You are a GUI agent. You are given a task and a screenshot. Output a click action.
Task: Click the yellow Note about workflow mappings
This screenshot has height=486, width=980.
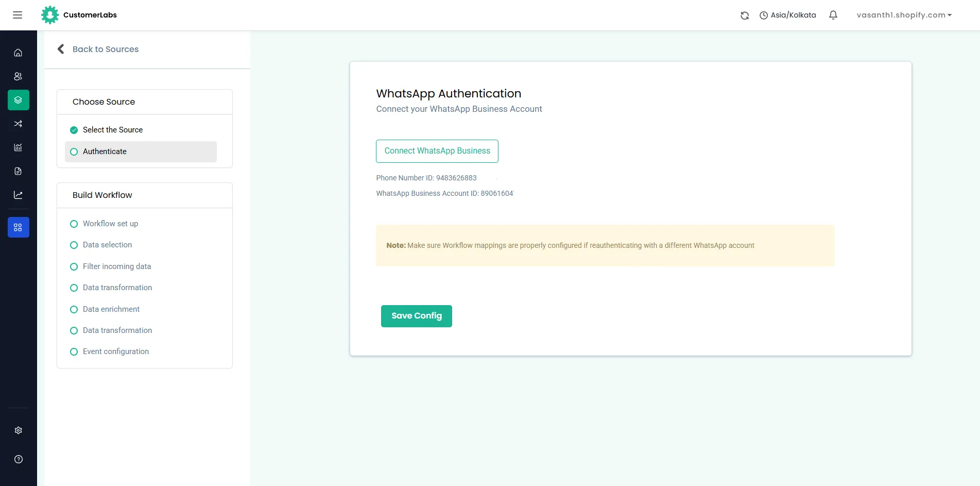coord(605,245)
